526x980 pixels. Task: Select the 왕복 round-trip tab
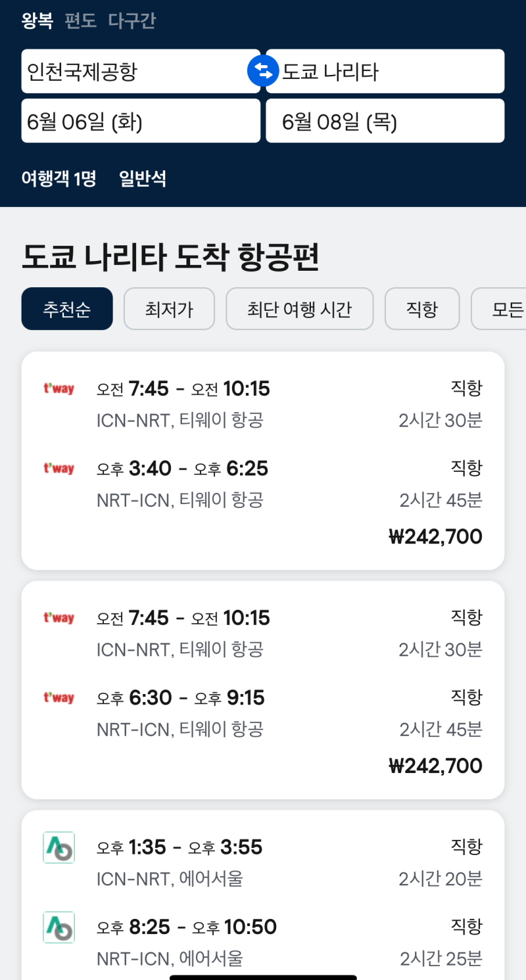coord(37,21)
